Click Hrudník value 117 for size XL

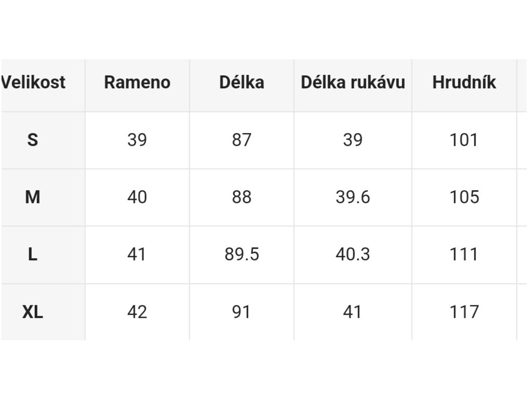(464, 312)
